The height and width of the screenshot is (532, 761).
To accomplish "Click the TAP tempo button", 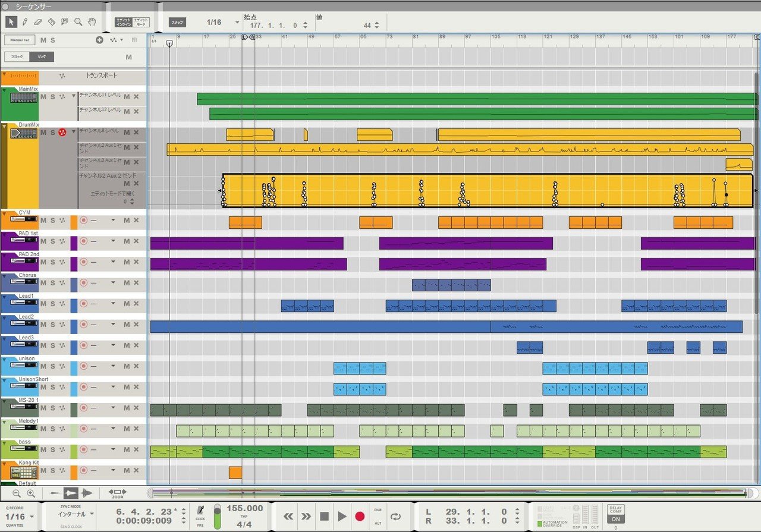I will (x=244, y=517).
